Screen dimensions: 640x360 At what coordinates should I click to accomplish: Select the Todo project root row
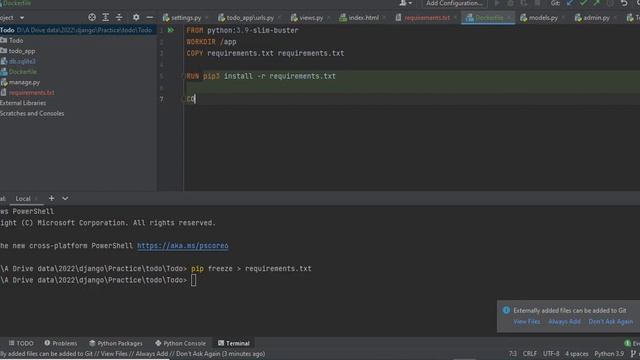pyautogui.click(x=78, y=30)
